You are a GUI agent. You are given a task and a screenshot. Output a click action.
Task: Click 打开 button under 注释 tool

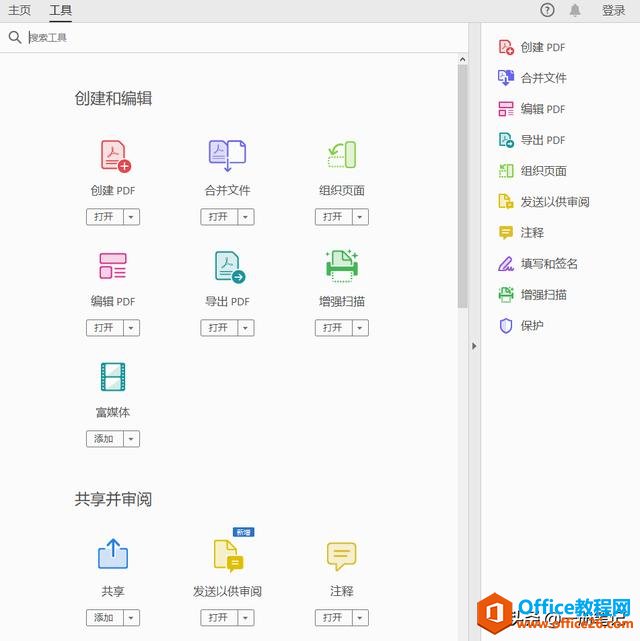pyautogui.click(x=333, y=618)
